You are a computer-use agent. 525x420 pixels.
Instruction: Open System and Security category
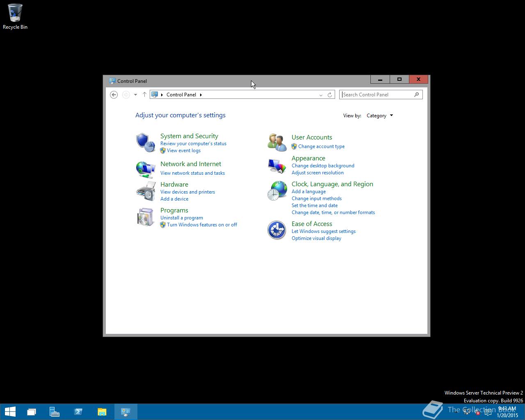pos(189,136)
